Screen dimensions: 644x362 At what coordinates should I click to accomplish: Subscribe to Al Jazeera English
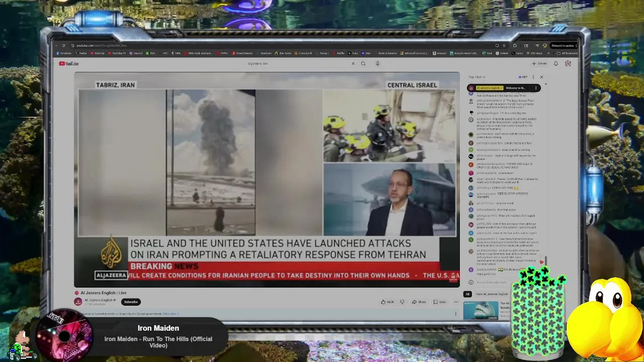point(131,302)
